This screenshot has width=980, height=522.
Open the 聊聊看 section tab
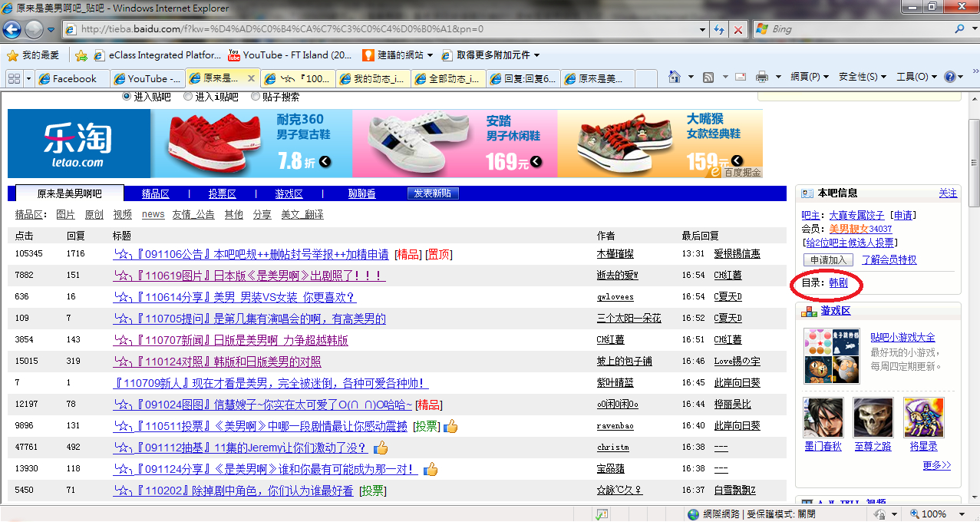point(362,194)
